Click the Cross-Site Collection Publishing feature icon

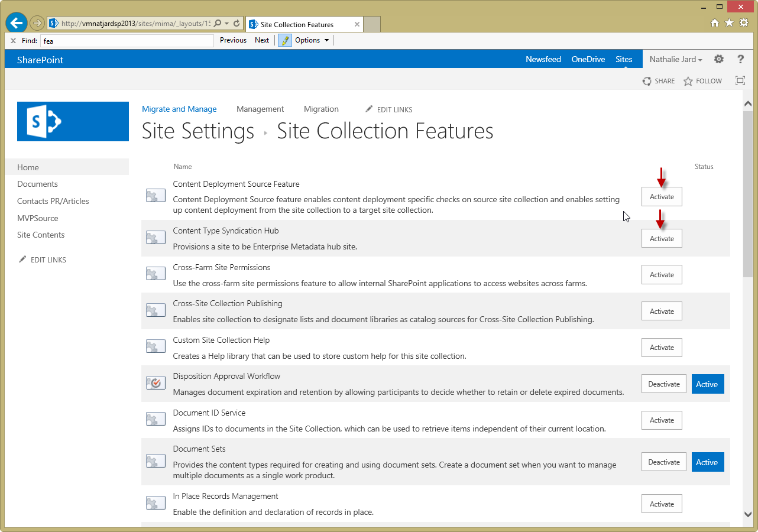click(156, 310)
